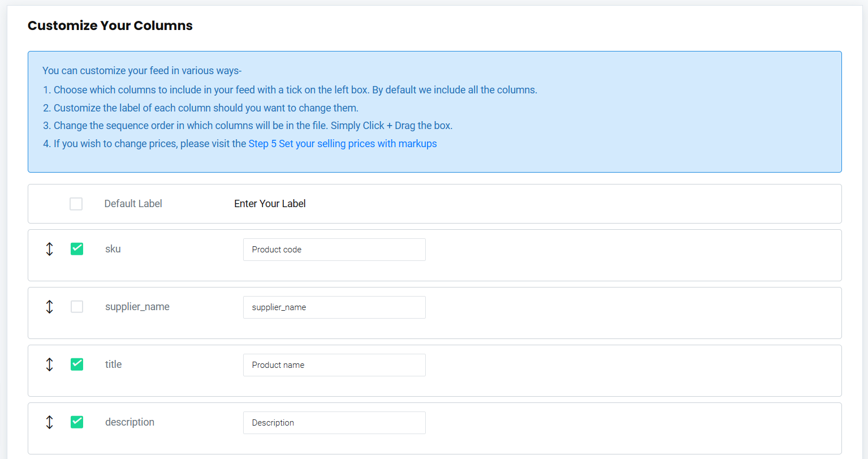This screenshot has width=868, height=459.
Task: Click the title row's up-down arrow icon
Action: point(49,364)
